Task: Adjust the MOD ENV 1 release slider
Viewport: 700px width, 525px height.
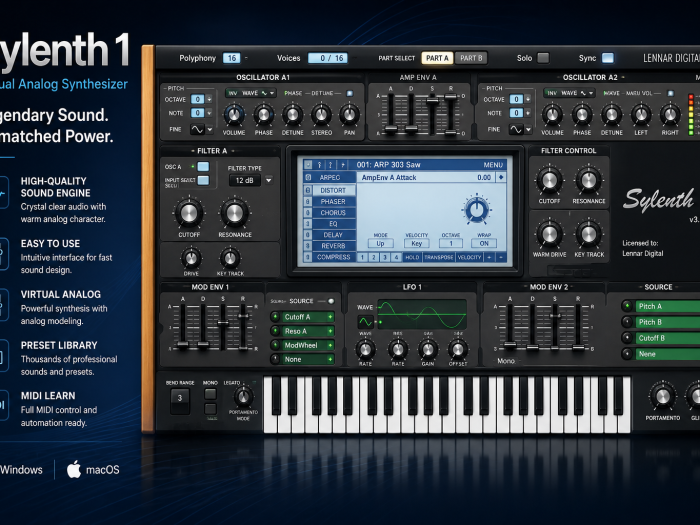Action: coord(243,316)
